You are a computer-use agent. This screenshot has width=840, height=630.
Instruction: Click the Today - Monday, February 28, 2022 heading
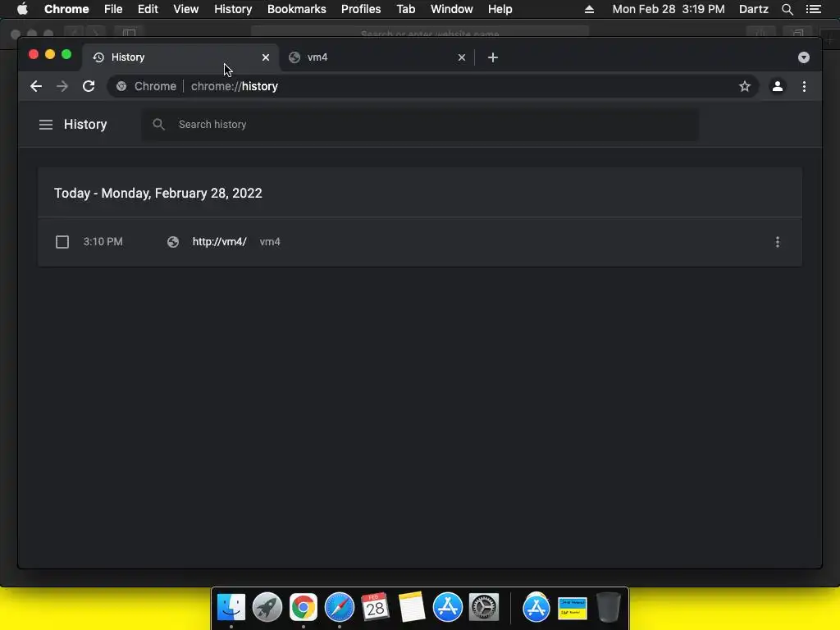coord(158,193)
